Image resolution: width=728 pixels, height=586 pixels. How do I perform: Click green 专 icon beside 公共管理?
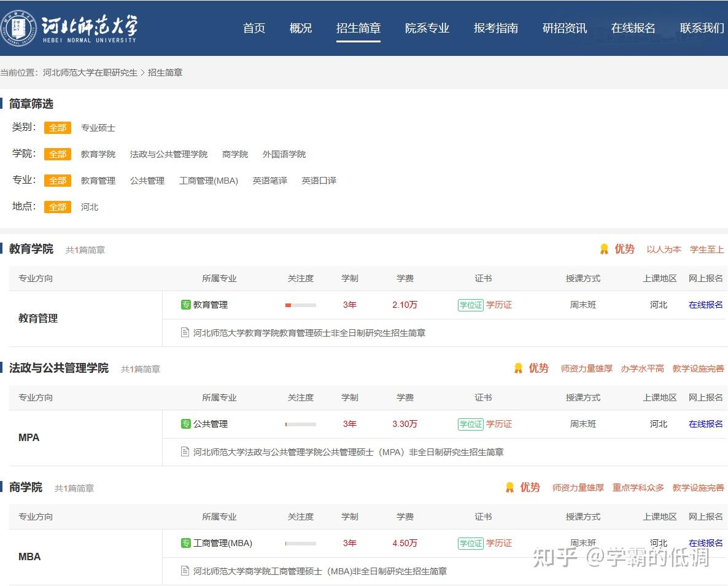[x=186, y=424]
